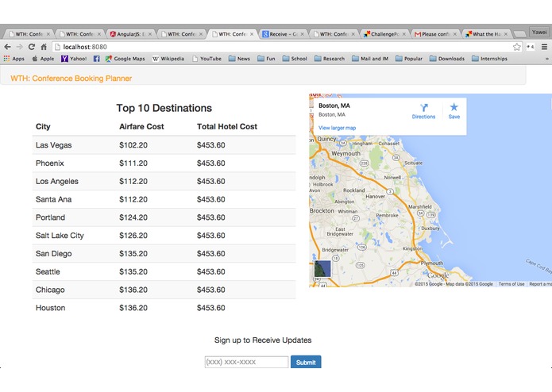This screenshot has width=552, height=392.
Task: Open the Yahoo! bookmark
Action: click(x=74, y=59)
